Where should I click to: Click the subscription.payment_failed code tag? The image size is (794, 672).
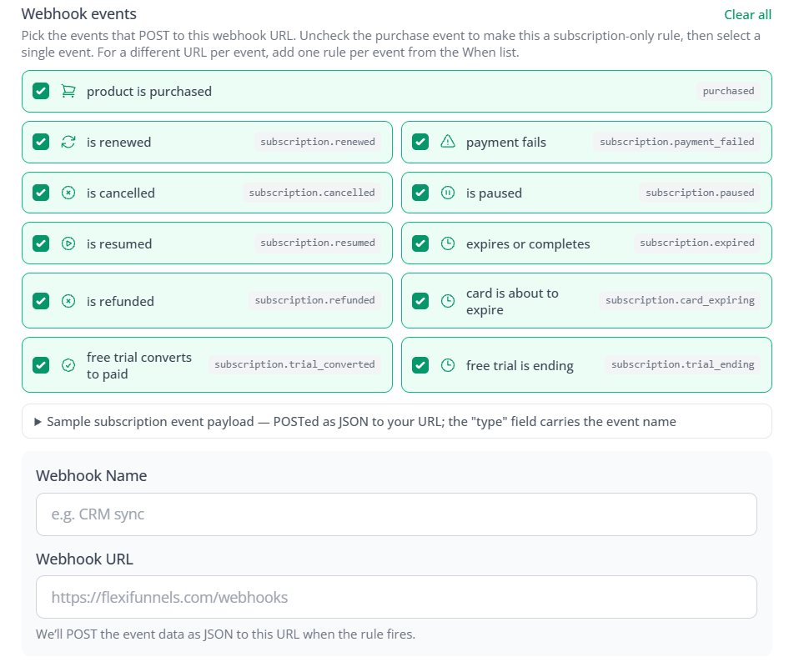tap(677, 142)
